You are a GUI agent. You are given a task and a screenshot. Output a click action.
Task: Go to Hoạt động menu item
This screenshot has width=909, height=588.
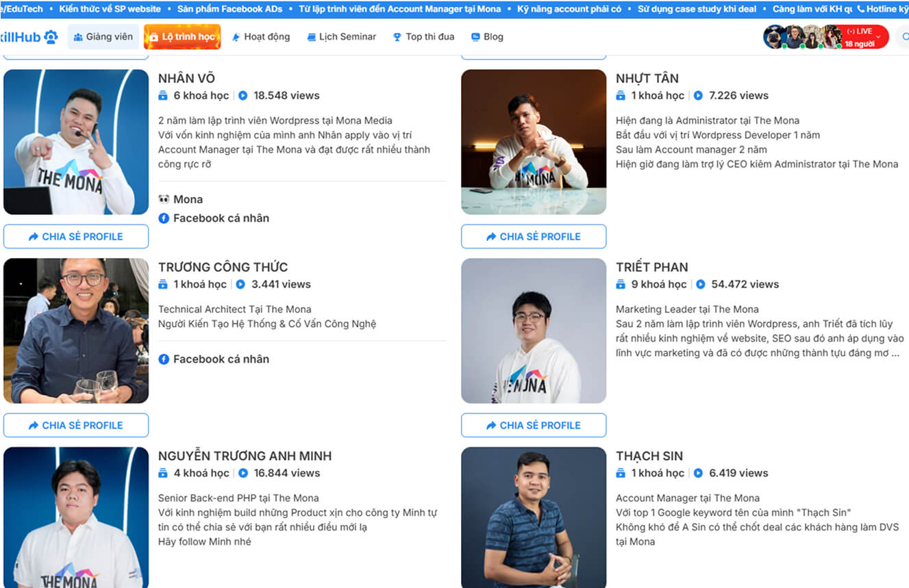coord(260,37)
